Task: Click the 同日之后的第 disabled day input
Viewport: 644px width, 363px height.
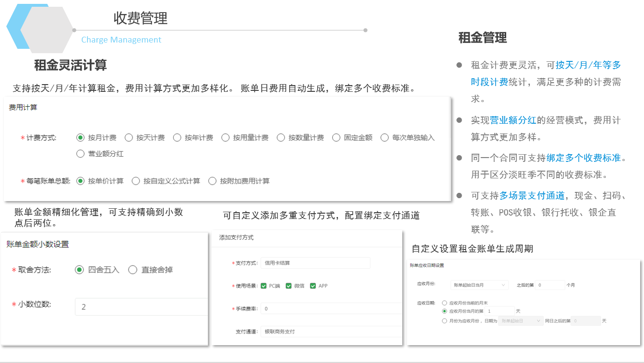Action: point(586,320)
